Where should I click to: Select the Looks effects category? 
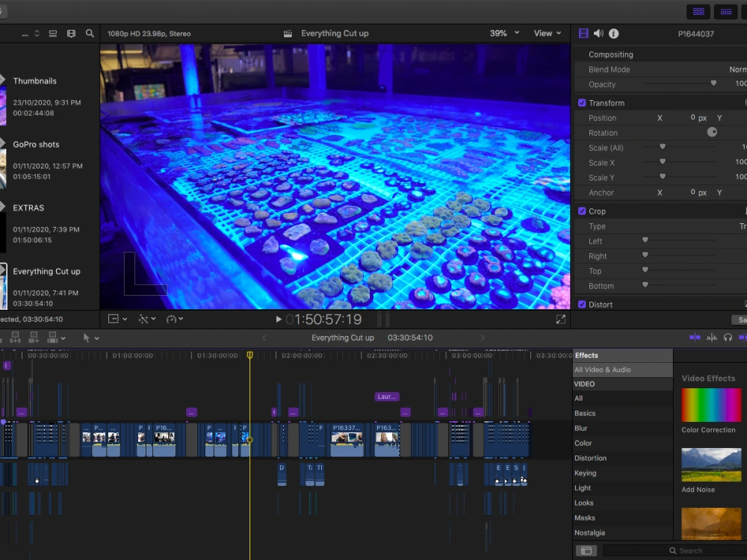point(623,503)
